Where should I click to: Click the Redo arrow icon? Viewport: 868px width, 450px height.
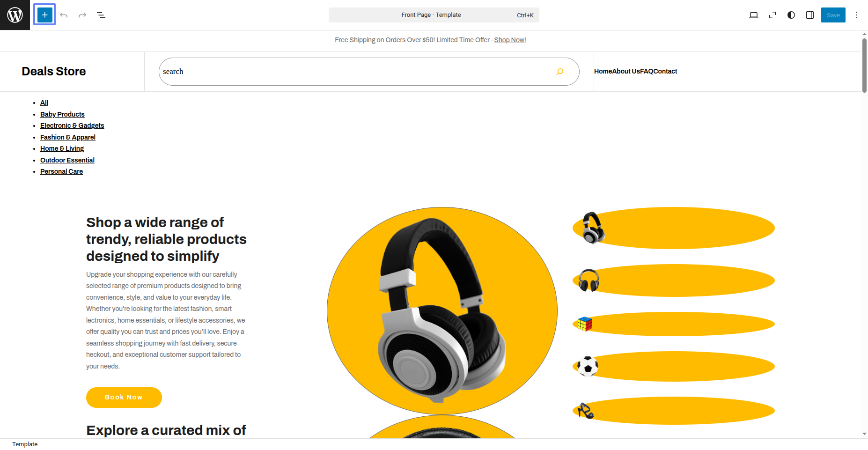tap(82, 15)
